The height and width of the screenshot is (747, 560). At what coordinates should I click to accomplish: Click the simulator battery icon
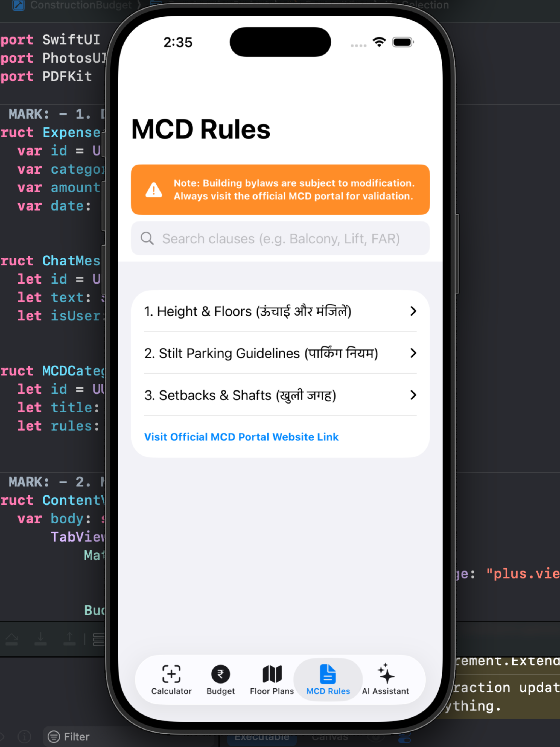[403, 42]
